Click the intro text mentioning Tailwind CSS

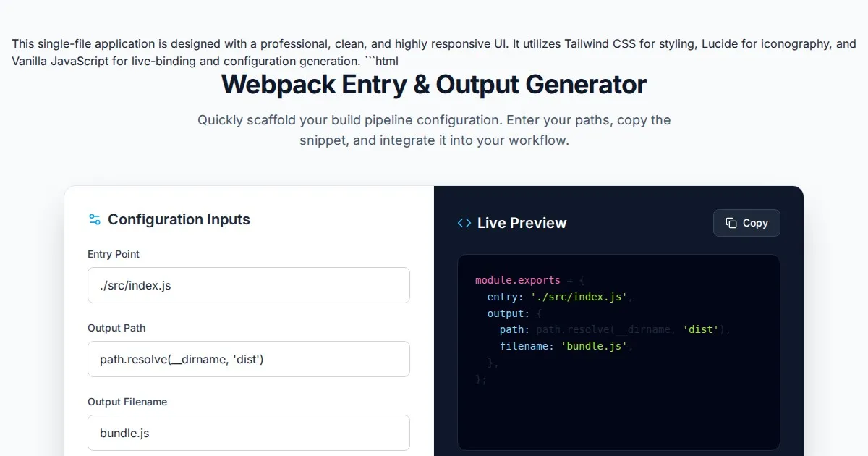433,52
